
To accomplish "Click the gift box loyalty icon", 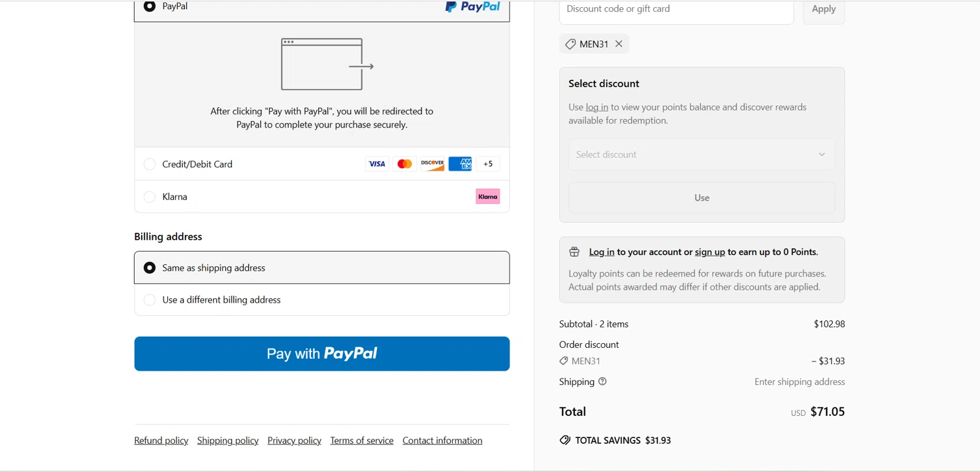I will point(574,252).
